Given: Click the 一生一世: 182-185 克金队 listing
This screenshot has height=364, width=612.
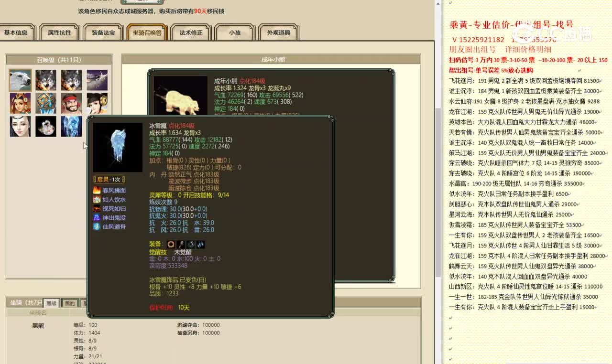Looking at the screenshot, I should [524, 297].
